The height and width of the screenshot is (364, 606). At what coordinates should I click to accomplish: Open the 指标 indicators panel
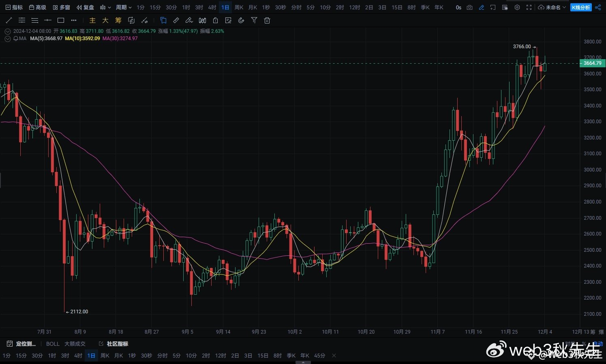coord(14,7)
